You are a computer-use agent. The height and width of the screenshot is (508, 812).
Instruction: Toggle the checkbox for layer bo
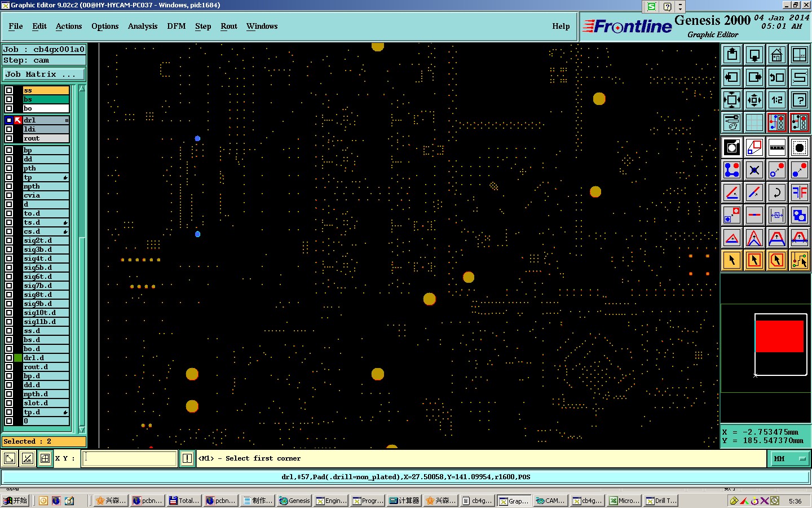point(9,108)
